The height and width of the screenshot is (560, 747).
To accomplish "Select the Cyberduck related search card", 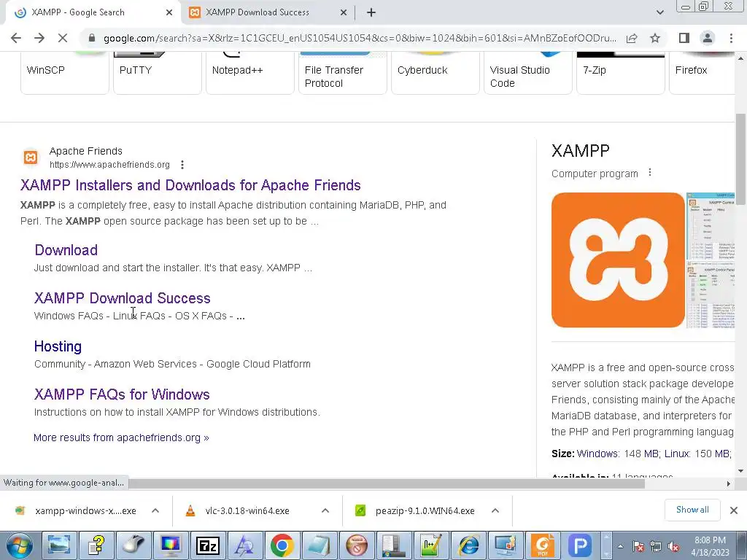I will click(436, 74).
